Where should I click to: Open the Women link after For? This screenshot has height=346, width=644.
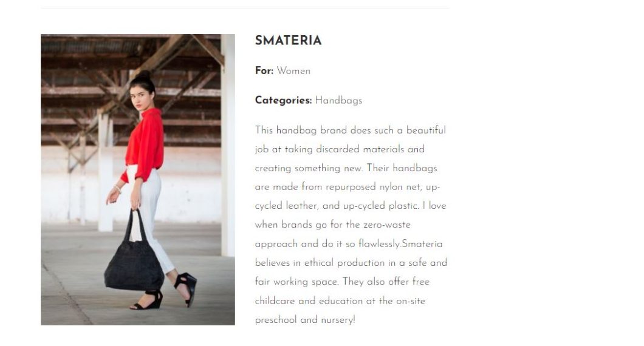point(293,71)
